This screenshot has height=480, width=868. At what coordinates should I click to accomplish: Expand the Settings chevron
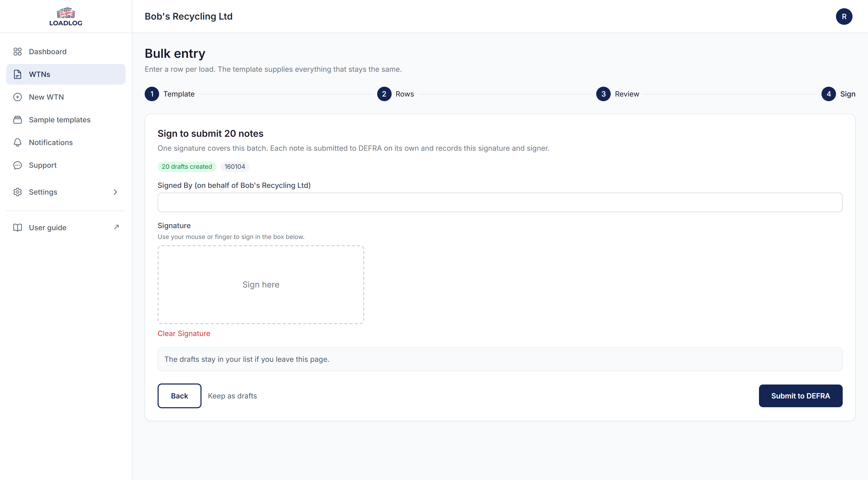(115, 192)
